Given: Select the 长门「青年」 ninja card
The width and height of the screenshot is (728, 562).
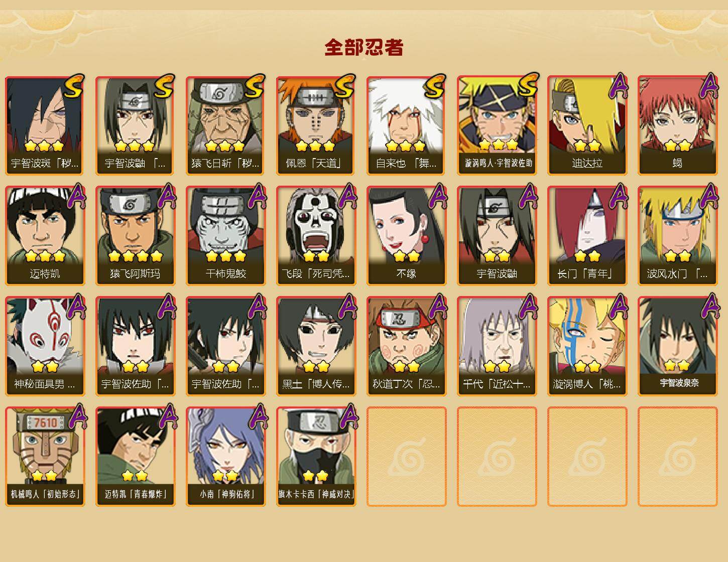Looking at the screenshot, I should [587, 235].
